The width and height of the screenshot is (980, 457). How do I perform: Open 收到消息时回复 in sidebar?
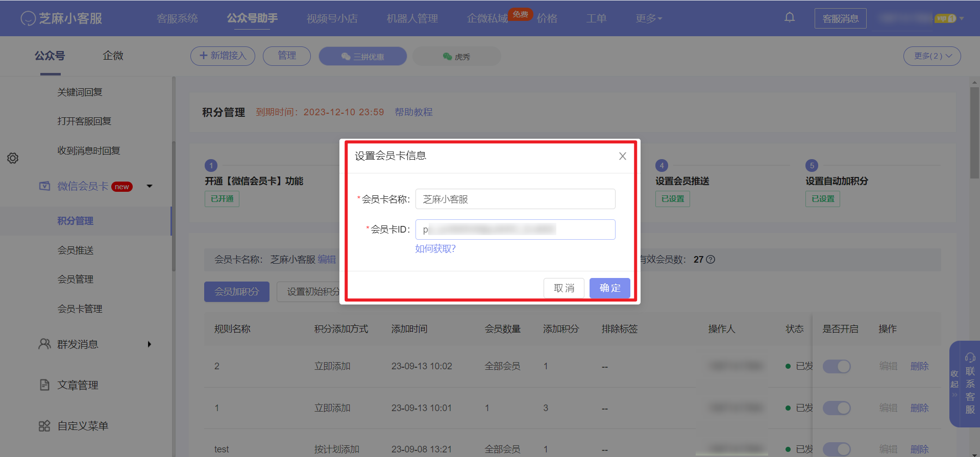point(89,151)
